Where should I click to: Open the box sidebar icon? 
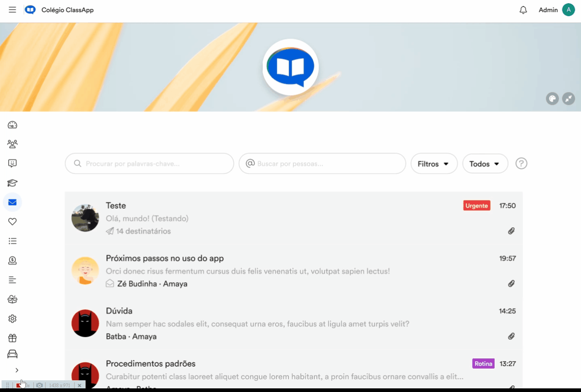coord(13,299)
